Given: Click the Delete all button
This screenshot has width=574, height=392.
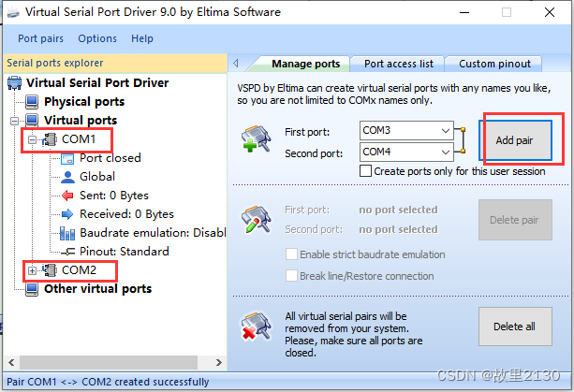Looking at the screenshot, I should point(515,327).
